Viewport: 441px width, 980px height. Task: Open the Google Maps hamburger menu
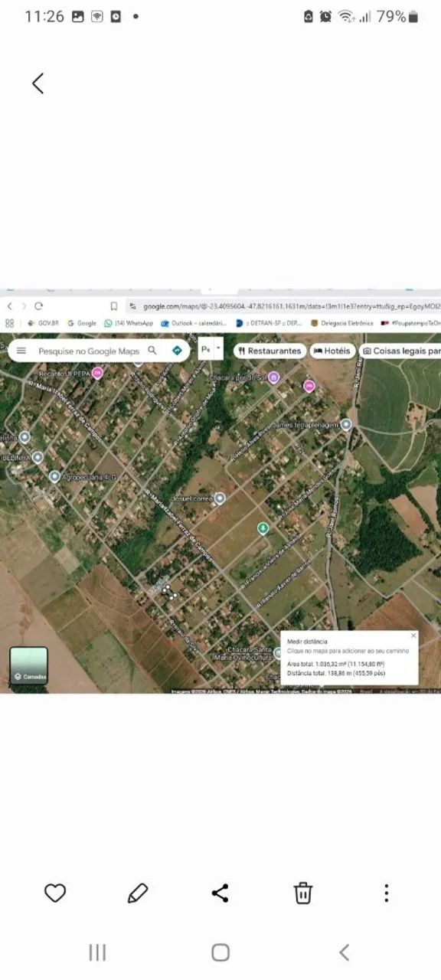coord(21,351)
